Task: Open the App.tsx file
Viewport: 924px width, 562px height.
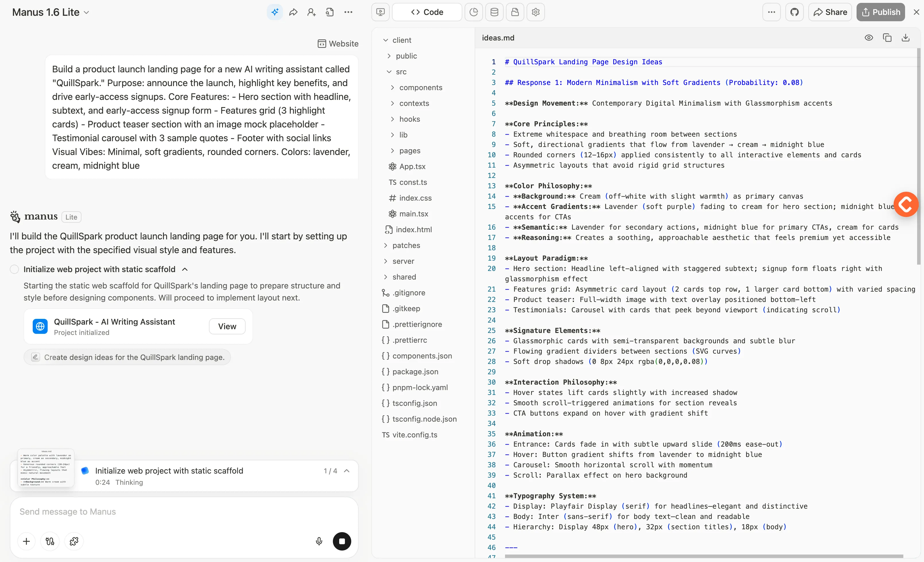Action: [x=412, y=166]
